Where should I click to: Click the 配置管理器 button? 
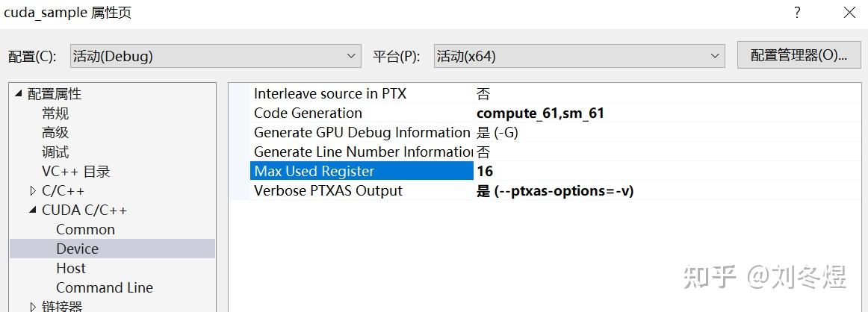pyautogui.click(x=799, y=55)
